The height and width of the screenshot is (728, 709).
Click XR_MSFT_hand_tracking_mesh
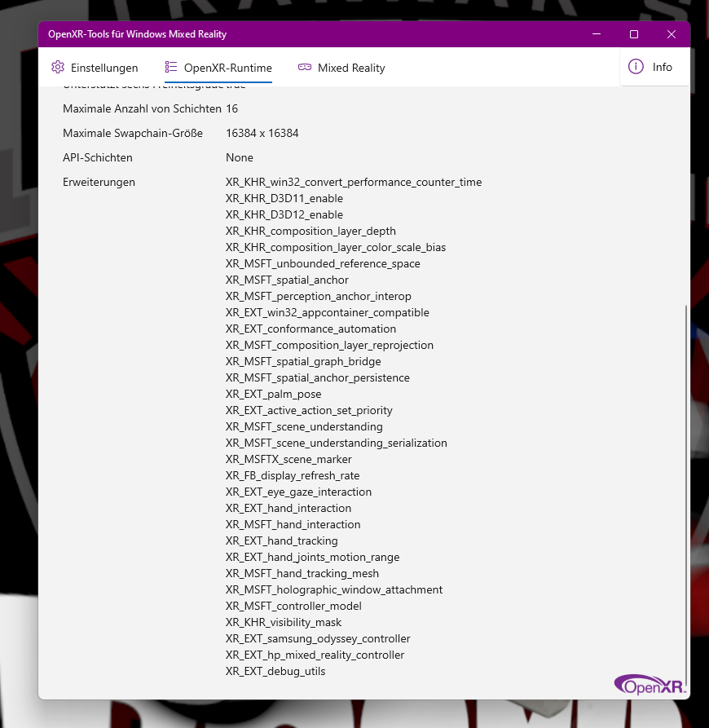[302, 573]
